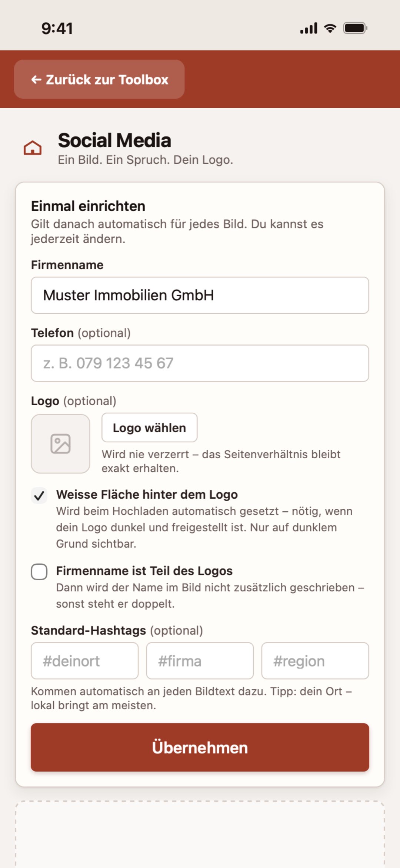Image resolution: width=400 pixels, height=868 pixels.
Task: Click the #deinort hashtag field
Action: click(x=85, y=661)
